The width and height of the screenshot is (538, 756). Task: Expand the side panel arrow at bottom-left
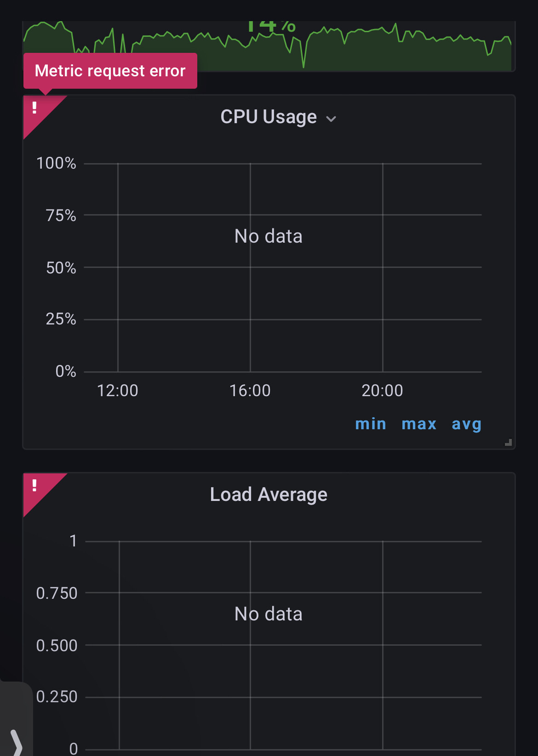(16, 742)
